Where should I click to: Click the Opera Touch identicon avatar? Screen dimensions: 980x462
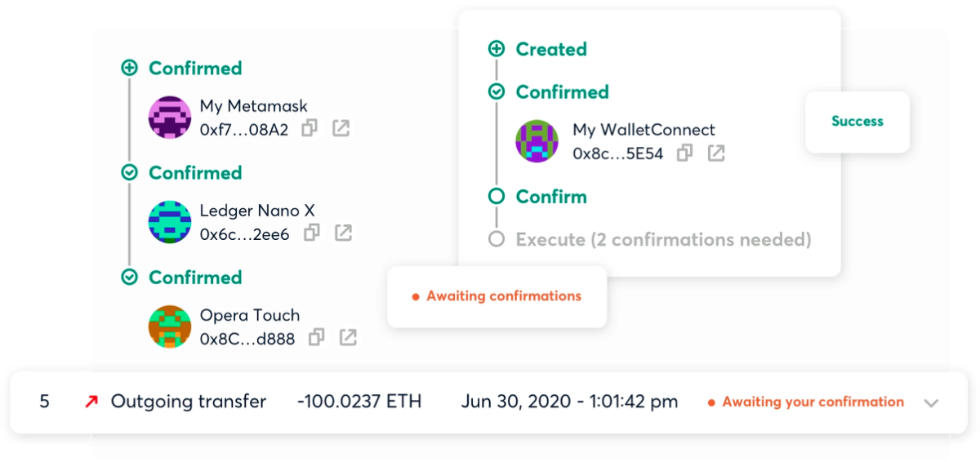pyautogui.click(x=170, y=327)
